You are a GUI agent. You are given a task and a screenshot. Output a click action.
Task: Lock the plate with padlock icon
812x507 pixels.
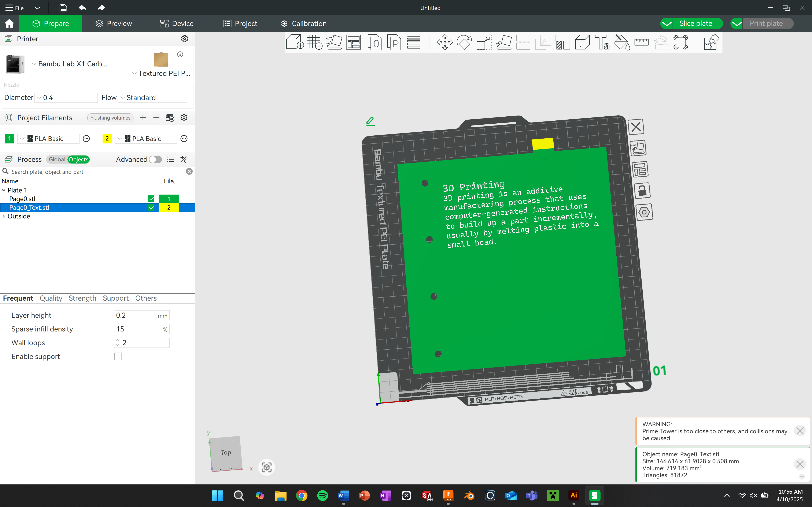click(x=642, y=191)
